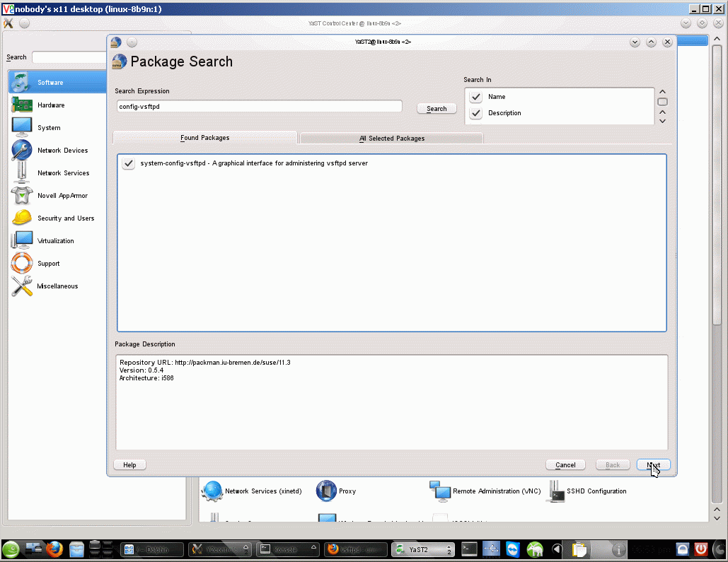
Task: Launch the Proxy module
Action: [336, 491]
